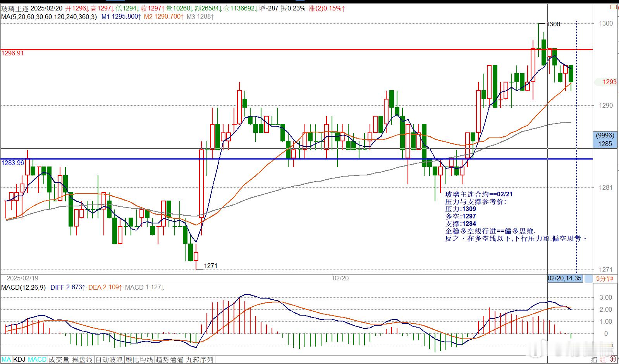Click the blue 1283.96 support line label
Viewport: 619px width, 364px height.
pyautogui.click(x=12, y=163)
